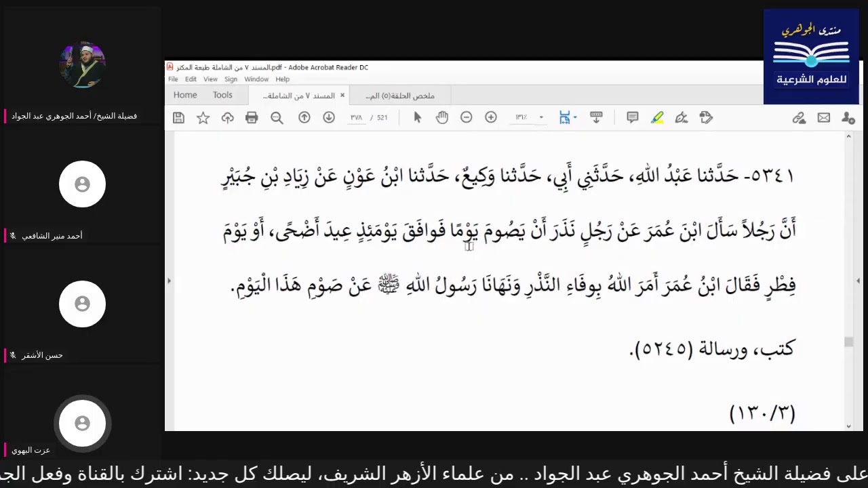Viewport: 868px width, 488px height.
Task: Click the share with others person icon
Action: [848, 118]
